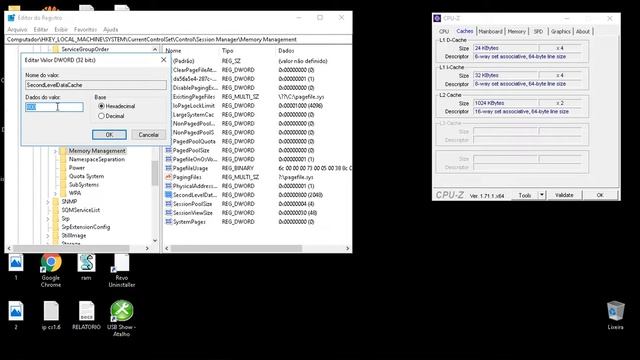This screenshot has width=640, height=360.
Task: Select the NamespaceSeparation tree item
Action: point(97,159)
